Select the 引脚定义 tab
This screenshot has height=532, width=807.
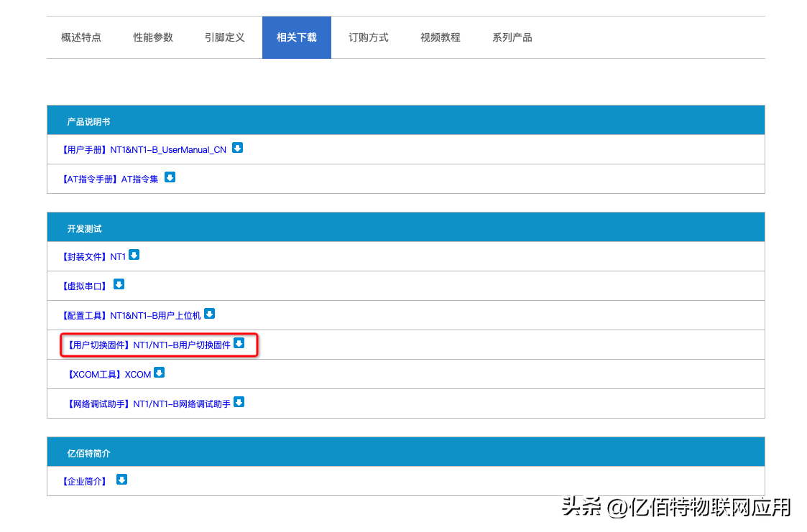coord(225,37)
